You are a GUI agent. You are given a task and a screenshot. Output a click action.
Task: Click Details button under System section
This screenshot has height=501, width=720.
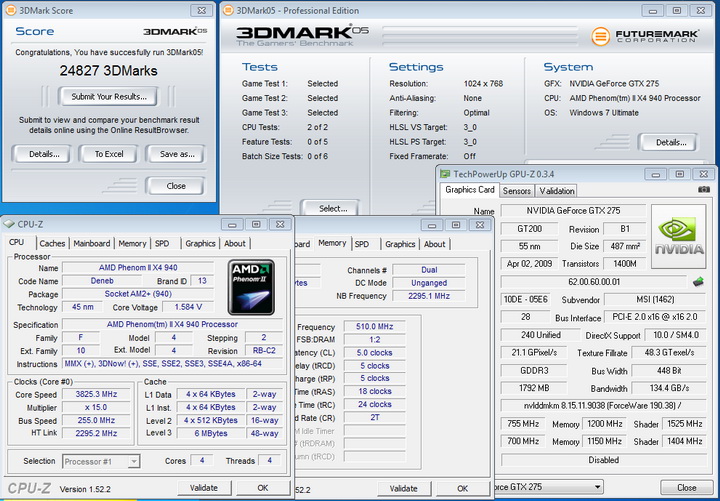point(670,142)
